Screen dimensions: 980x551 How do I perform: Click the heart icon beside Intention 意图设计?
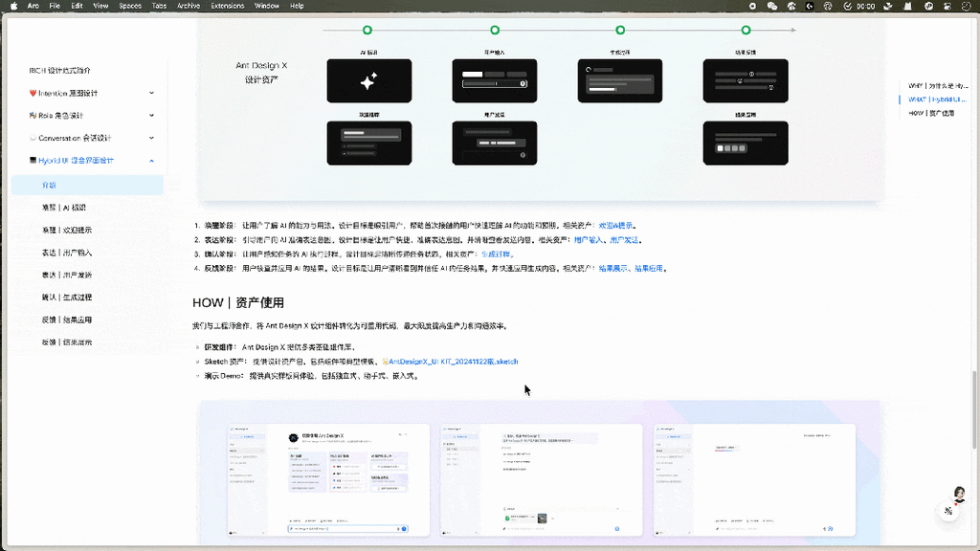tap(31, 91)
